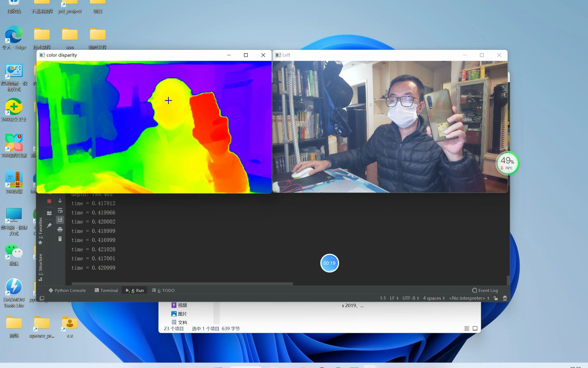The width and height of the screenshot is (588, 368).
Task: Toggle scroll to end in Run console
Action: click(60, 220)
